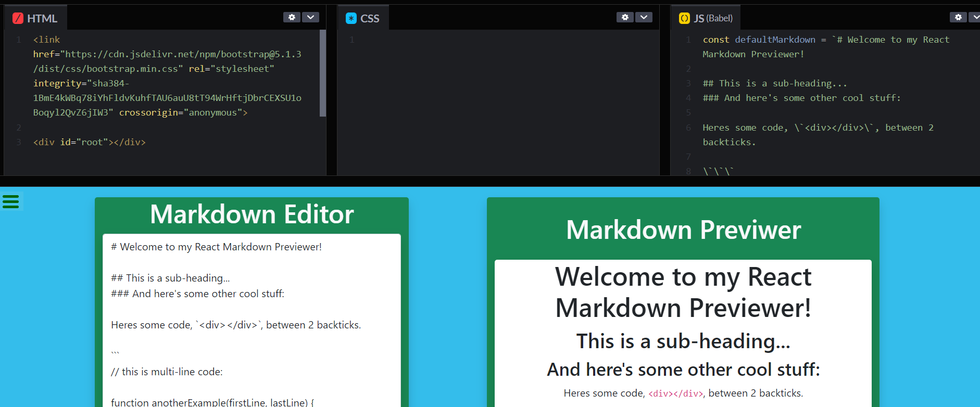Select the JS (Babel) editor tab label

pyautogui.click(x=713, y=18)
